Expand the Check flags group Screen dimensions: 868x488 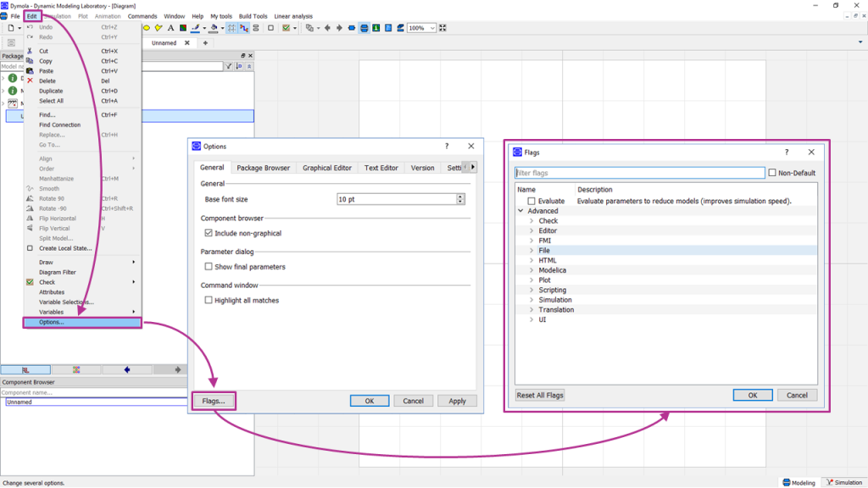tap(531, 221)
